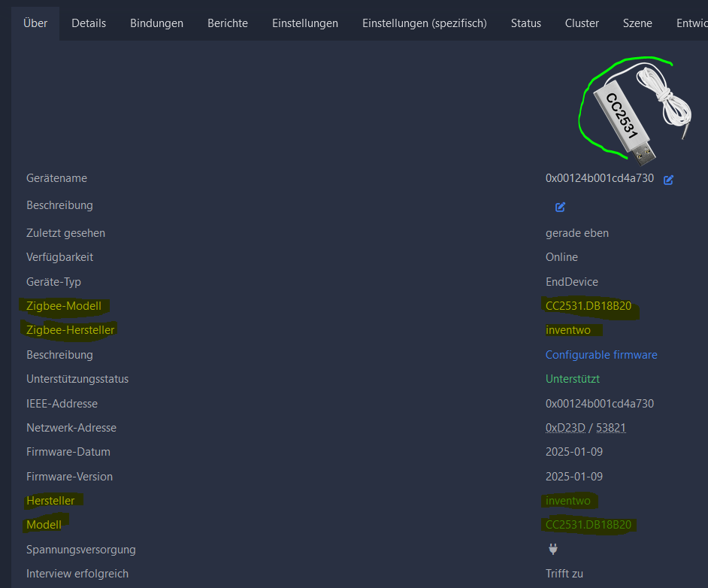Open the Einstellungen tab
Image resolution: width=708 pixels, height=588 pixels.
(x=305, y=23)
